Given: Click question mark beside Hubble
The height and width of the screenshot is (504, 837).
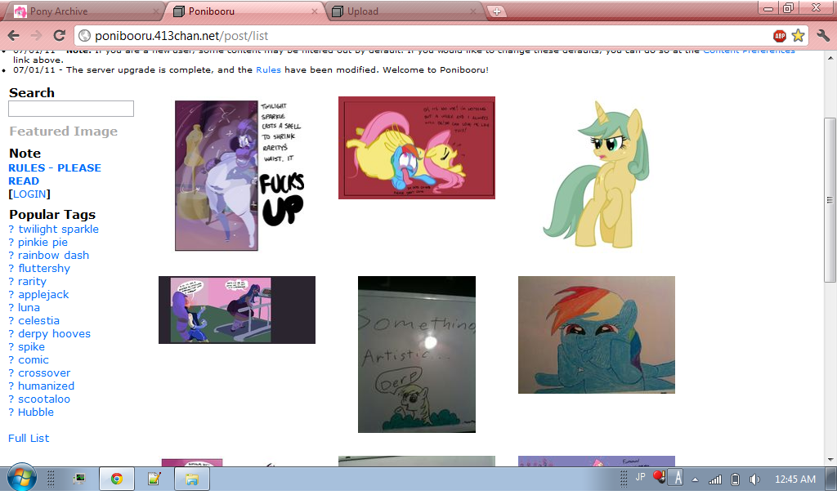Looking at the screenshot, I should point(11,413).
